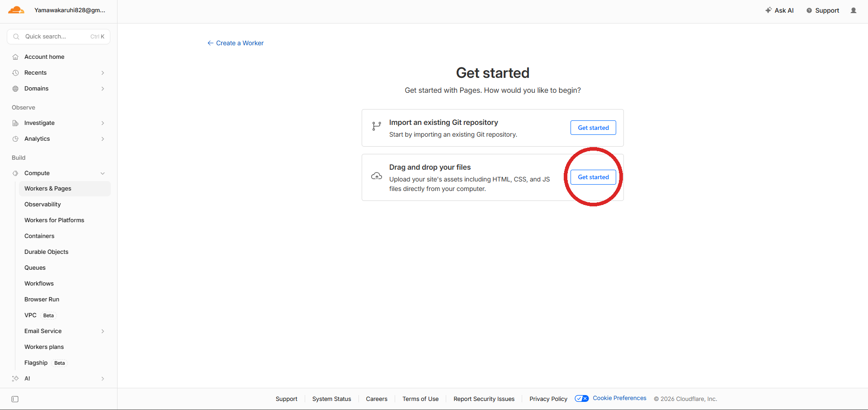Open Containers in sidebar
The image size is (868, 410).
pyautogui.click(x=39, y=236)
